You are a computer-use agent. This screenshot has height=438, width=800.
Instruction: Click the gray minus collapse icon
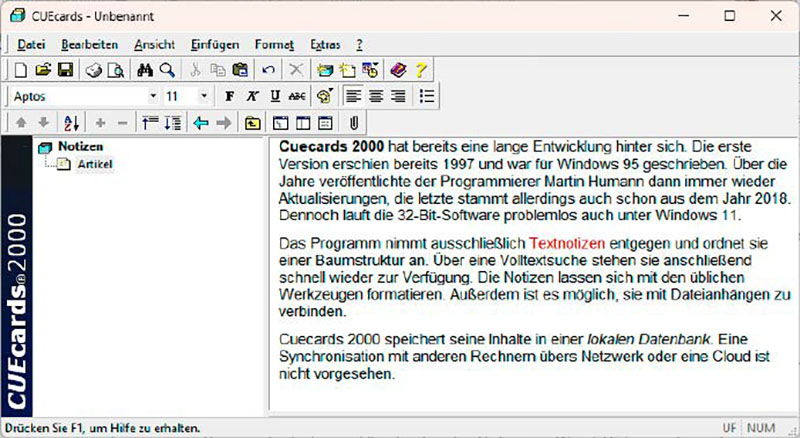click(x=122, y=123)
